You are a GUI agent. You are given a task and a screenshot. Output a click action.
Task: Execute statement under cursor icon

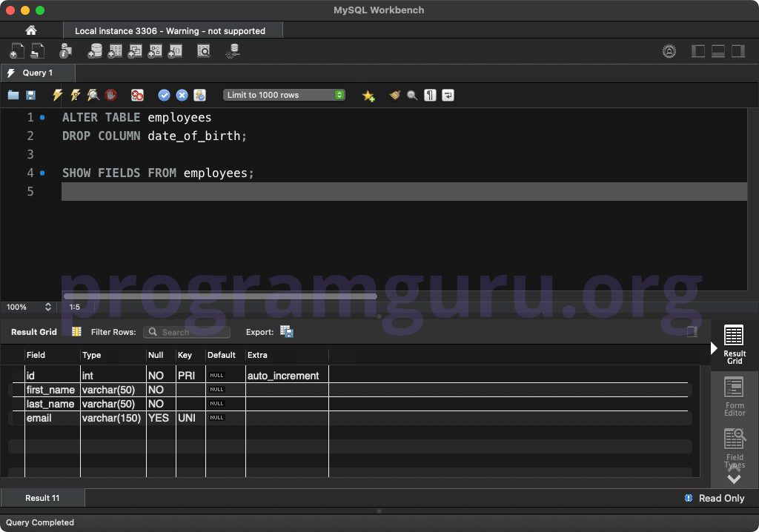click(x=75, y=95)
